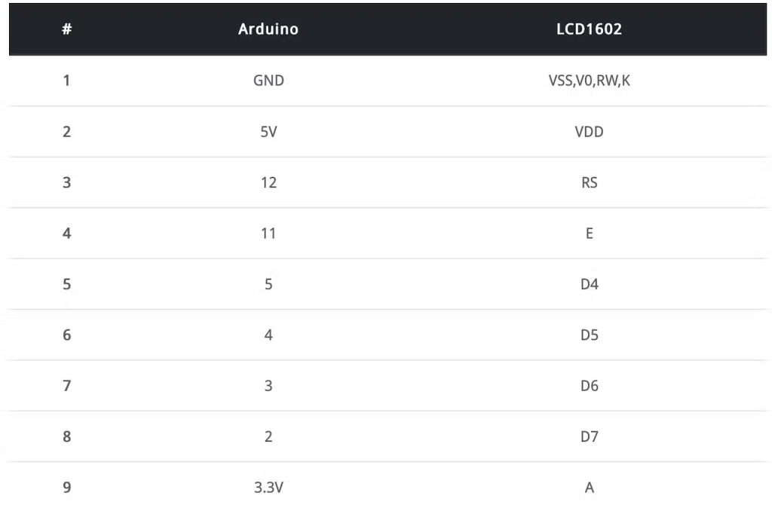772x532 pixels.
Task: Select row number 1 in # column
Action: click(66, 80)
